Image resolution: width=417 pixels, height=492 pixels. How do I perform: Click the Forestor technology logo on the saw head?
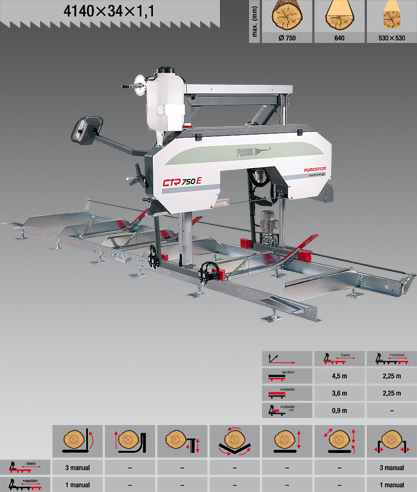click(314, 172)
